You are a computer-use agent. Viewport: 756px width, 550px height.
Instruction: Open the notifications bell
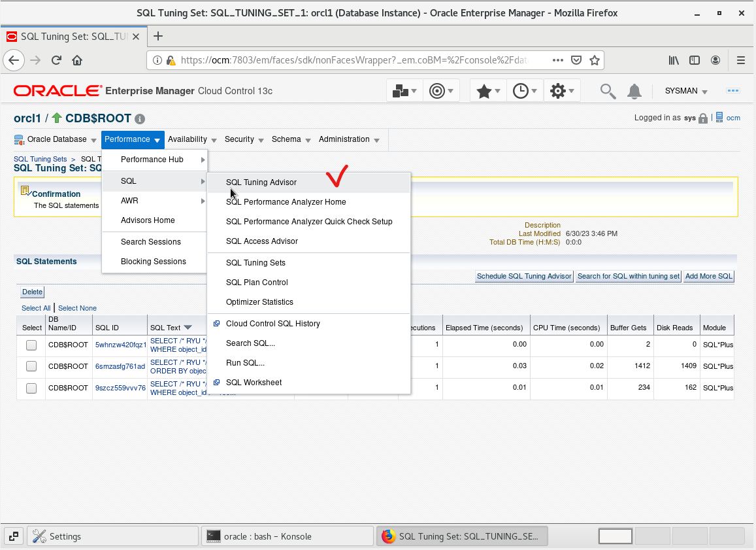(x=634, y=91)
